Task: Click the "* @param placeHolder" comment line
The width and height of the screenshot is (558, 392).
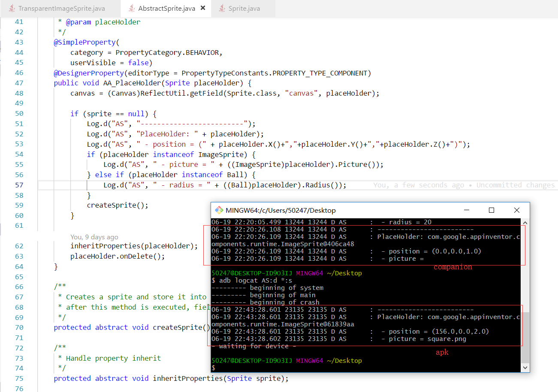Action: (99, 22)
